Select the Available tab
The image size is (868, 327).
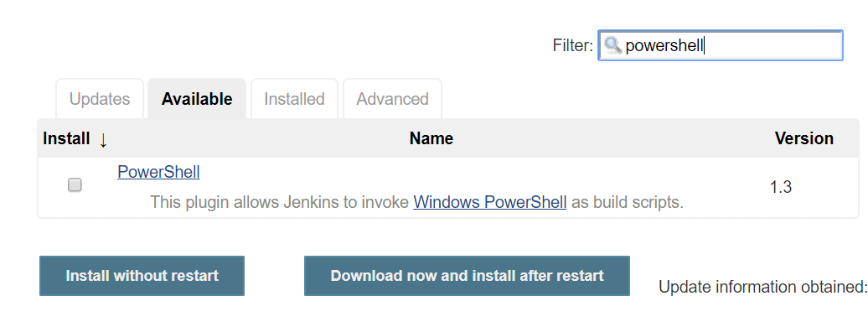197,99
